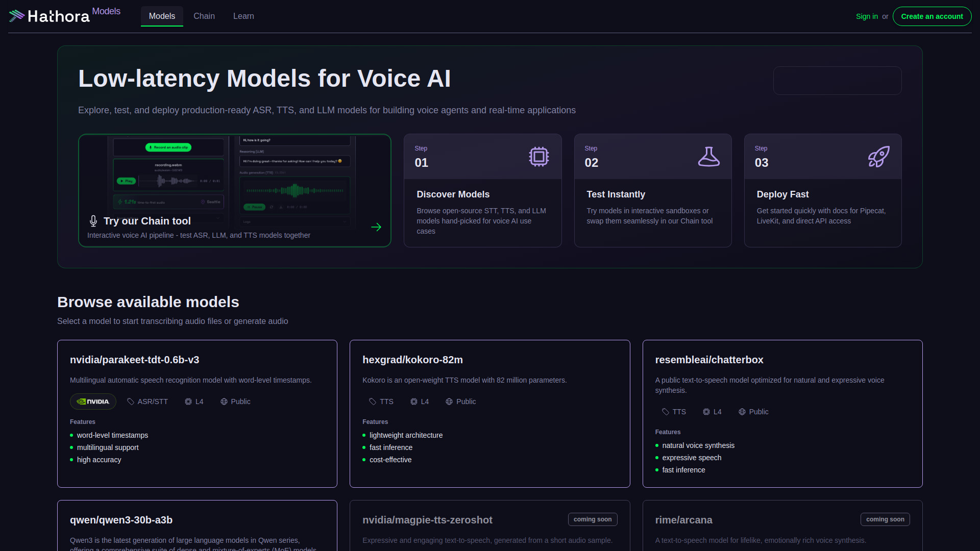The height and width of the screenshot is (551, 980).
Task: Click the microphone icon beside Try our Chain tool
Action: [93, 221]
